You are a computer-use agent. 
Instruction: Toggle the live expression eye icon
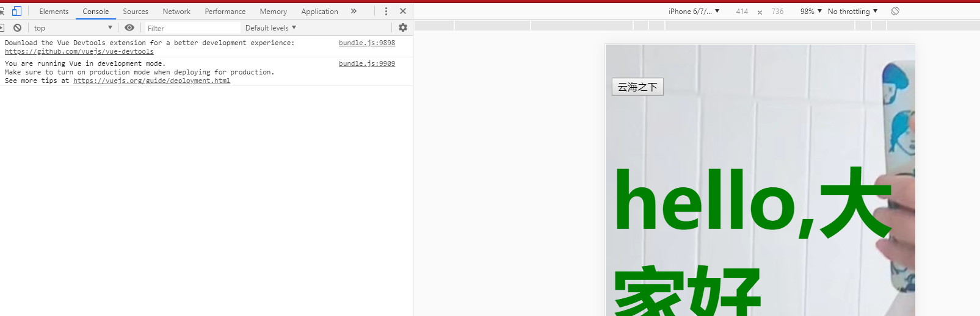click(x=129, y=27)
